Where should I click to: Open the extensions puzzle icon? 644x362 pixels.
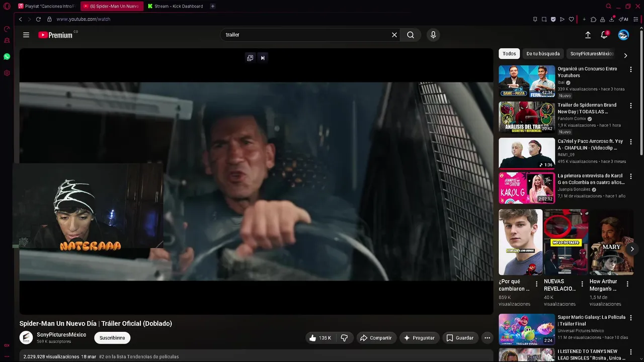593,19
